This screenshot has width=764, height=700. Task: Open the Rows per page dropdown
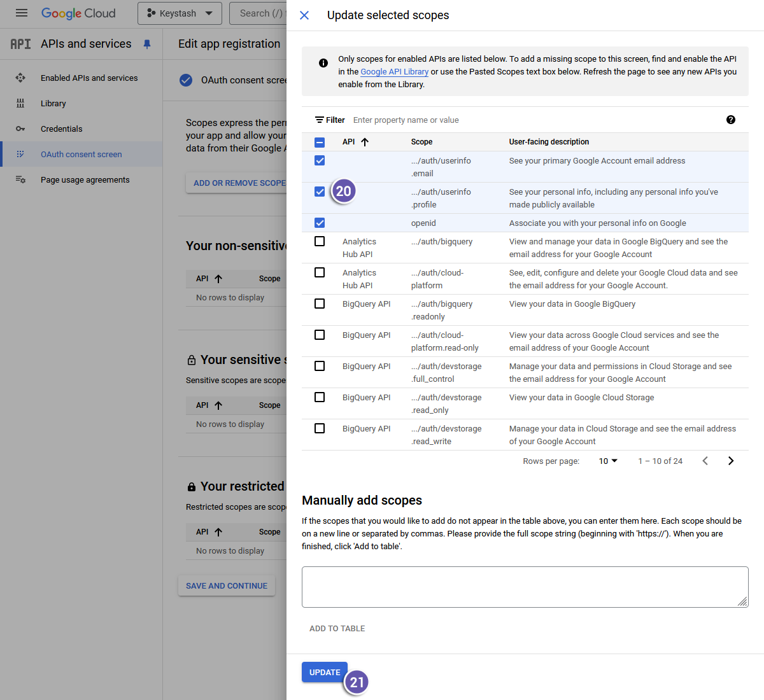(608, 461)
